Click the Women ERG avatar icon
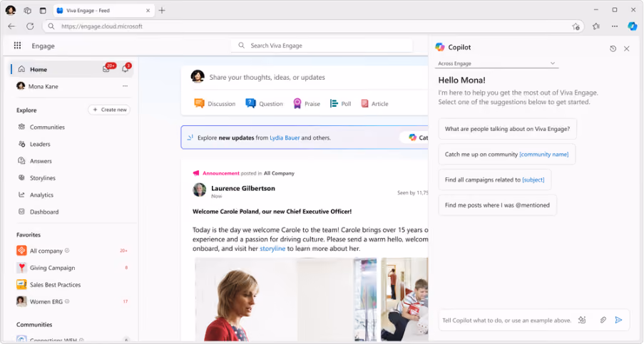 [21, 301]
